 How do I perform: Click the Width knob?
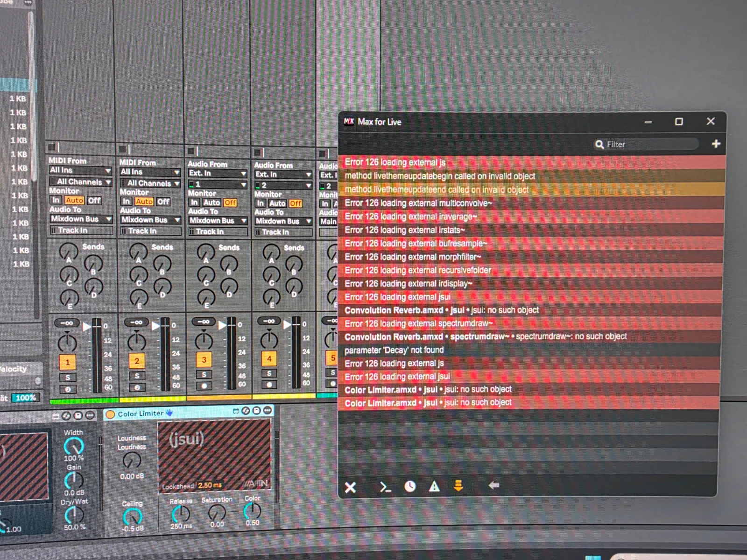coord(74,446)
